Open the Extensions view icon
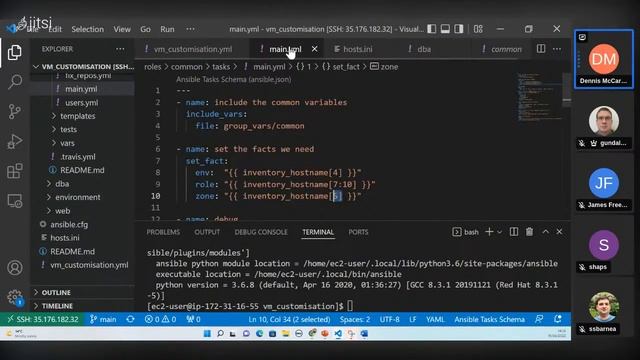The width and height of the screenshot is (640, 360). pyautogui.click(x=15, y=171)
